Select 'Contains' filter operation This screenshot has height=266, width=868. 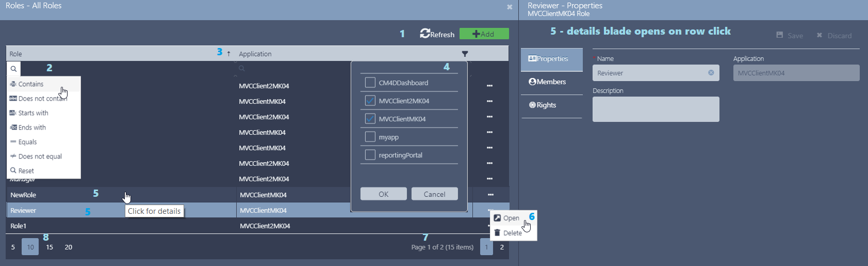tap(31, 84)
